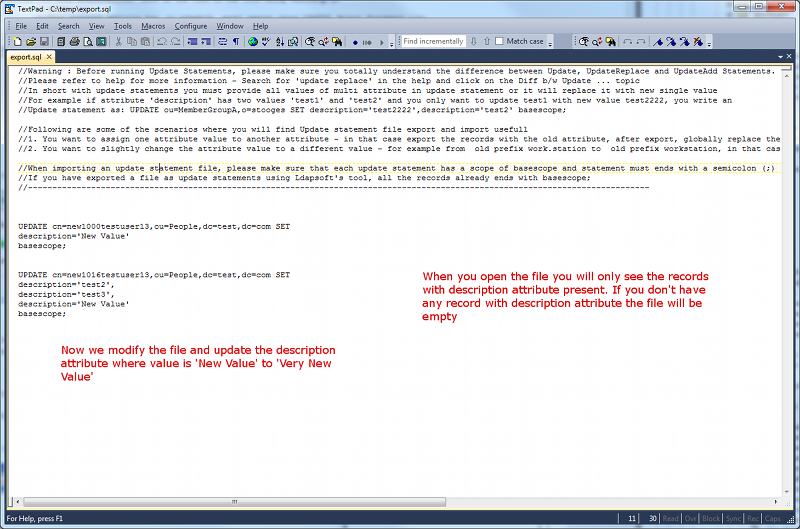Click column number 30 in the status bar
This screenshot has height=529, width=800.
click(653, 518)
